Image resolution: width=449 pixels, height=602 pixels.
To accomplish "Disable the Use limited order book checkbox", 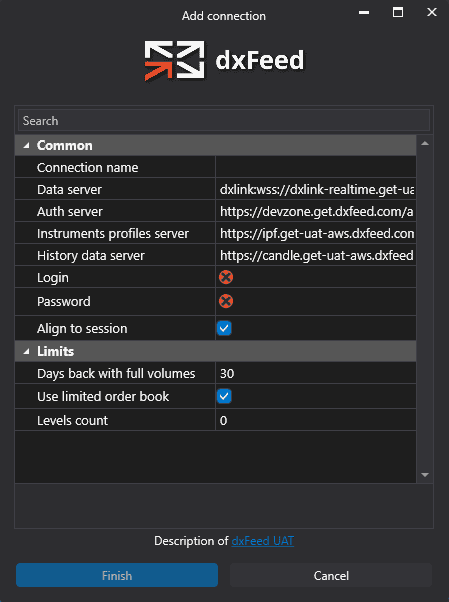I will [x=224, y=396].
